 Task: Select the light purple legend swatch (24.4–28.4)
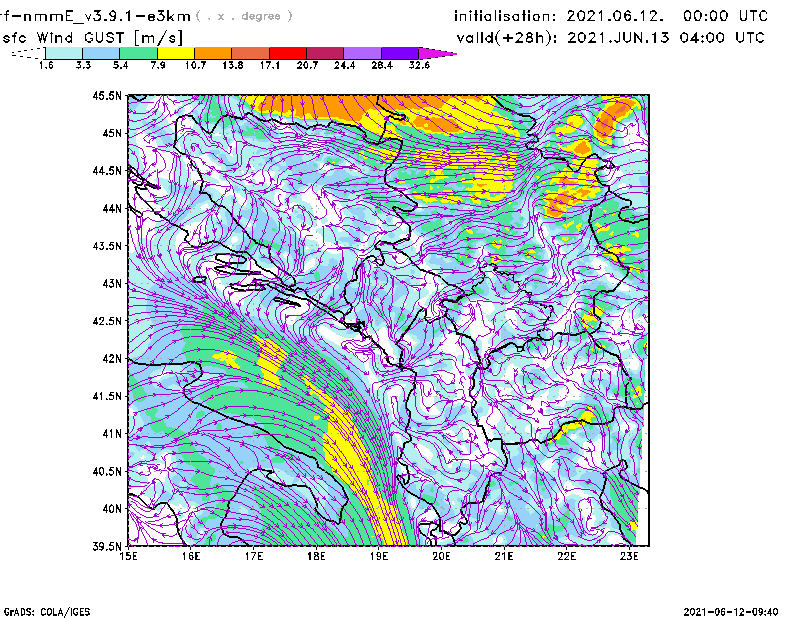point(363,53)
